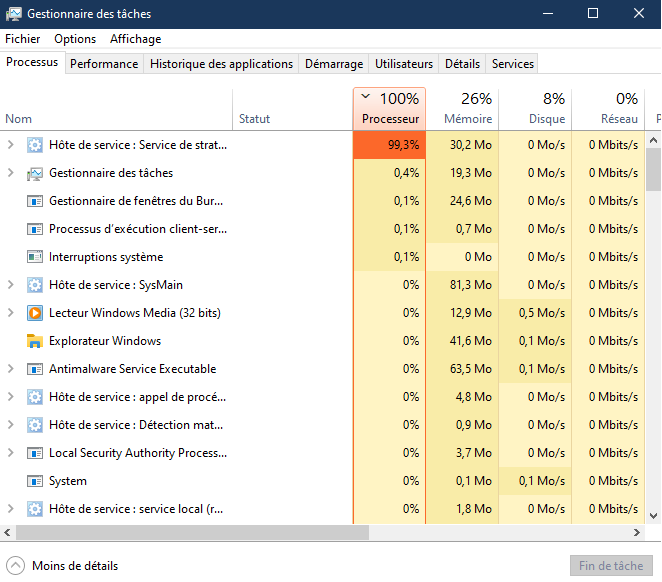The image size is (662, 582).
Task: Switch to Historique des applications tab
Action: pos(221,64)
